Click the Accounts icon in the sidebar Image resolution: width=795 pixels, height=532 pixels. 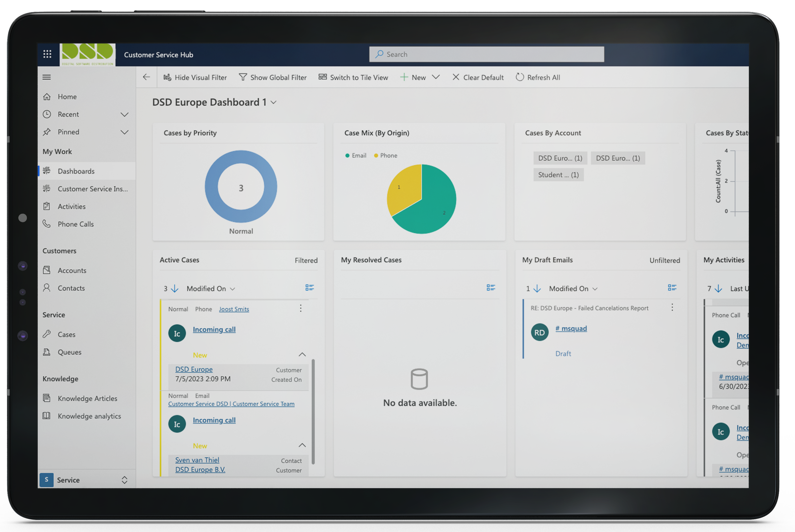[47, 270]
